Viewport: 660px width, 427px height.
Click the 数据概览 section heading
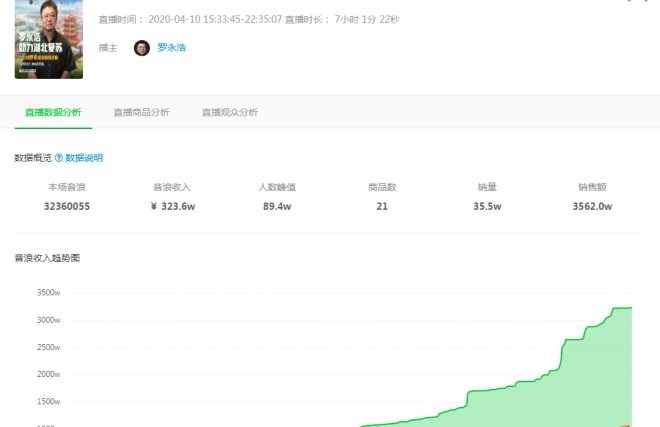click(33, 158)
